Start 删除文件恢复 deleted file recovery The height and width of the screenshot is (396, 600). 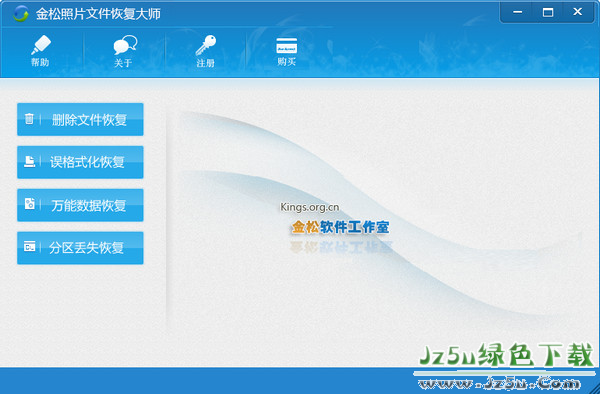(80, 119)
